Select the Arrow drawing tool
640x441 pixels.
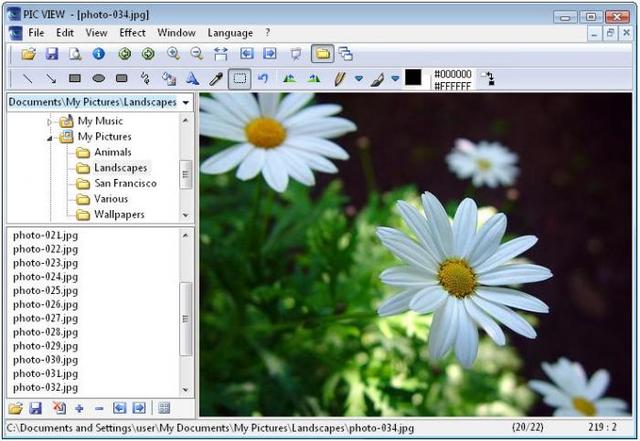51,78
